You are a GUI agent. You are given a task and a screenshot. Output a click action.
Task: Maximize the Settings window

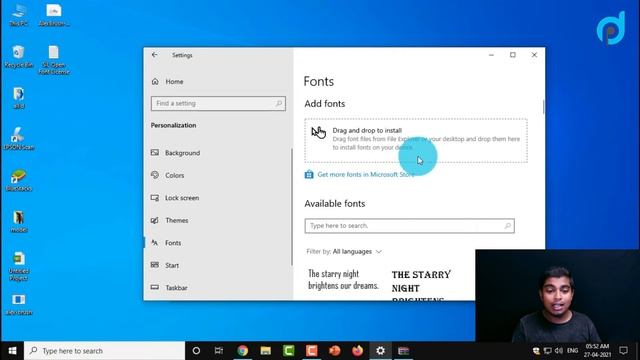(513, 55)
